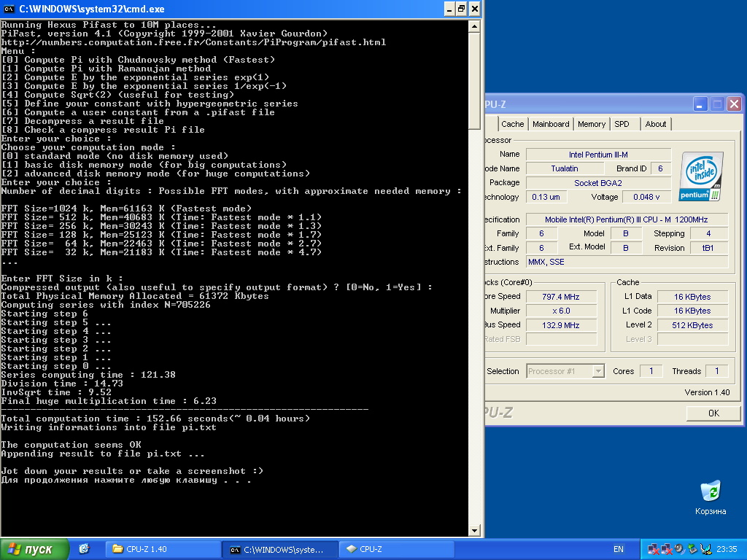Image resolution: width=747 pixels, height=560 pixels.
Task: Click the Threads count field
Action: pos(716,371)
